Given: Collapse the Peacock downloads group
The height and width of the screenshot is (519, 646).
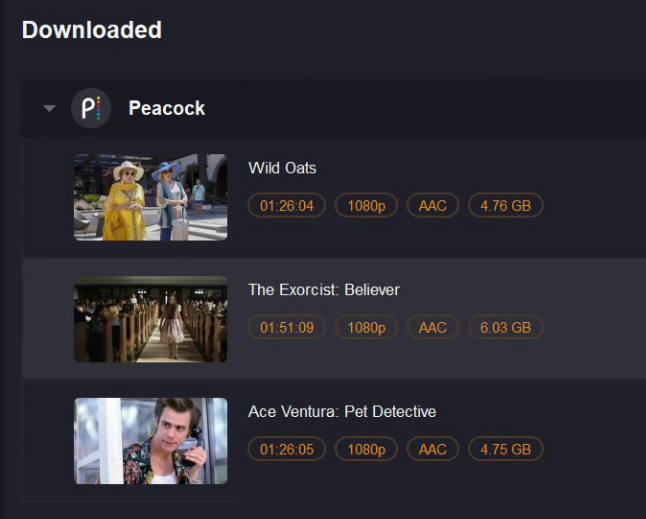Looking at the screenshot, I should click(x=49, y=108).
